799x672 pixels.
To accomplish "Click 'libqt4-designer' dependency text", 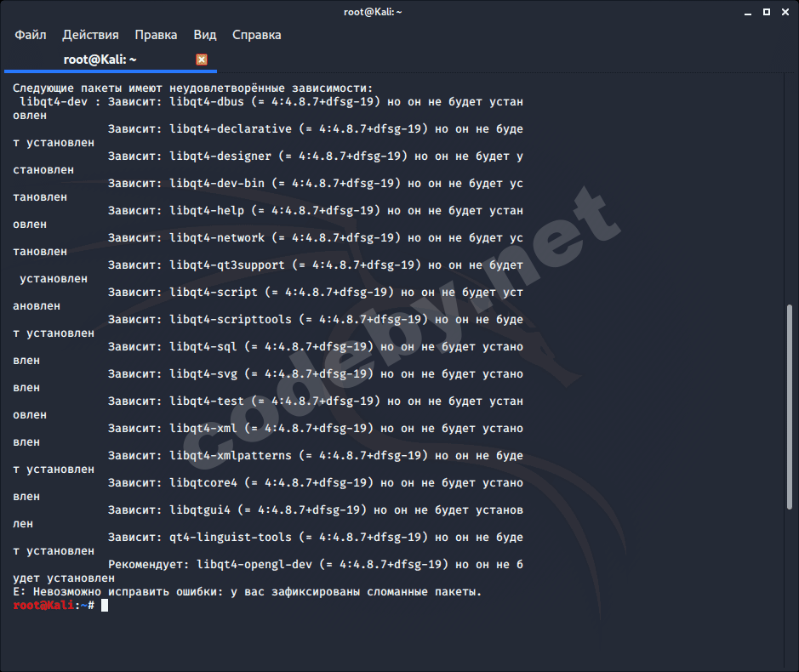I will tap(220, 157).
